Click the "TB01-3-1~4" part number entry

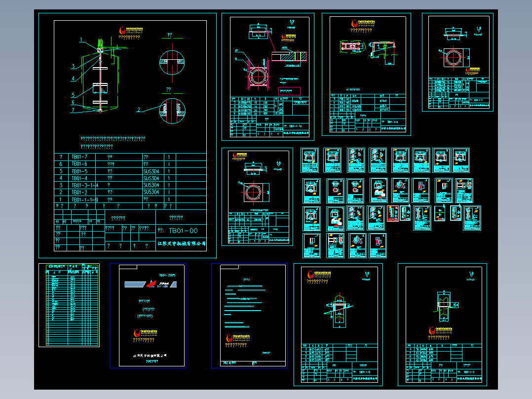pos(85,185)
